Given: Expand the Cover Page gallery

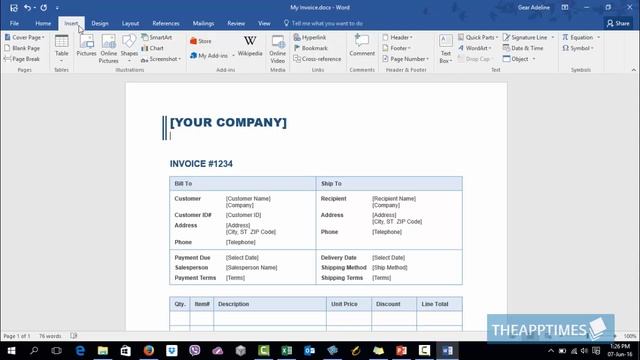Looking at the screenshot, I should 24,37.
